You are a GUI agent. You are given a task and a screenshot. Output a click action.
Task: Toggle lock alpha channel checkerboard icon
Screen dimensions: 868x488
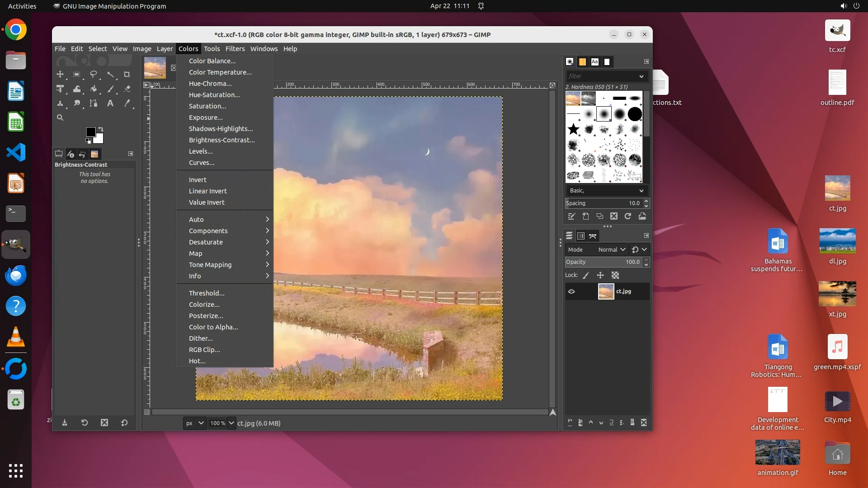click(x=615, y=275)
